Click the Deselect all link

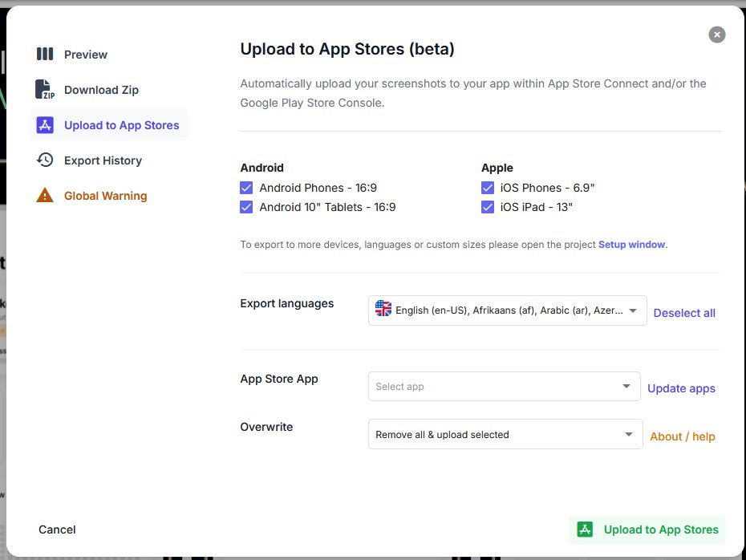tap(684, 313)
